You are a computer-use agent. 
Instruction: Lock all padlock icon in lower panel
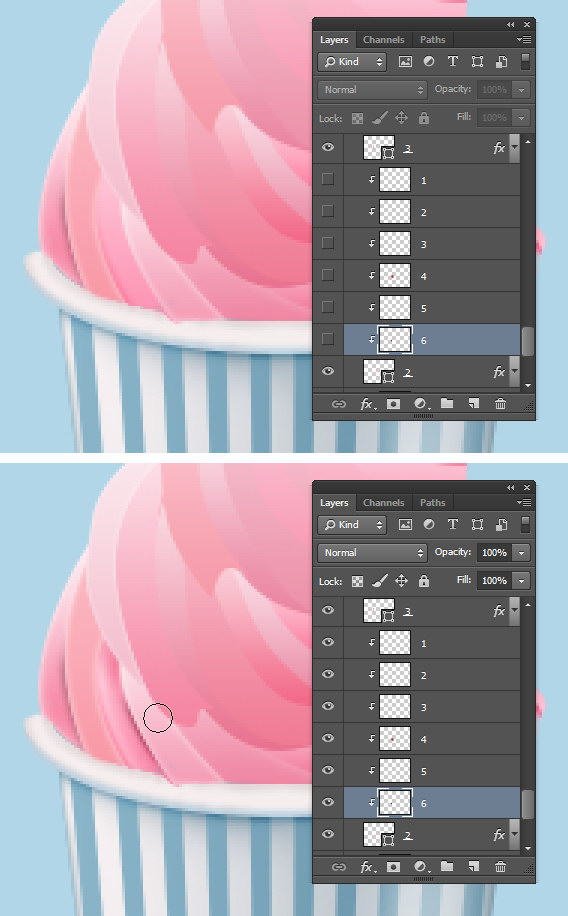[x=424, y=581]
